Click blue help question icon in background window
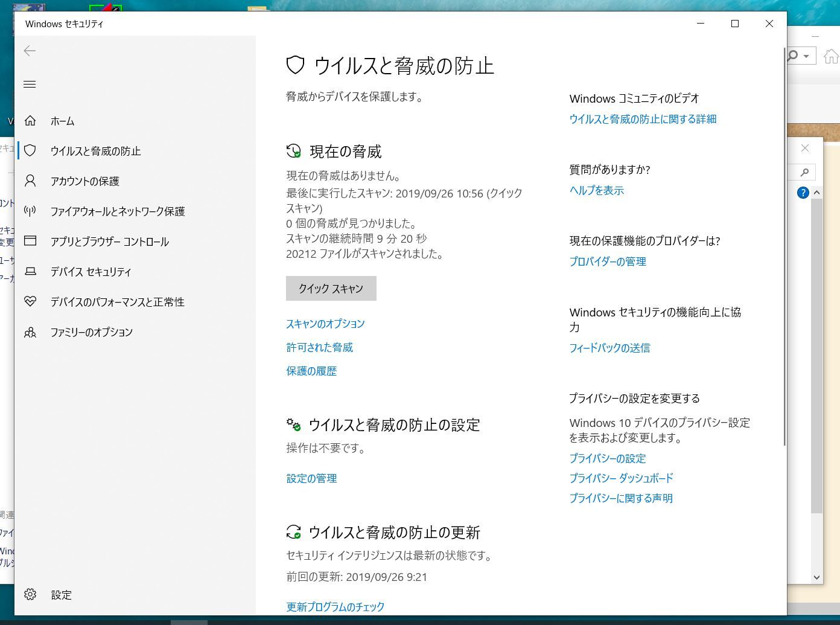 pos(803,193)
